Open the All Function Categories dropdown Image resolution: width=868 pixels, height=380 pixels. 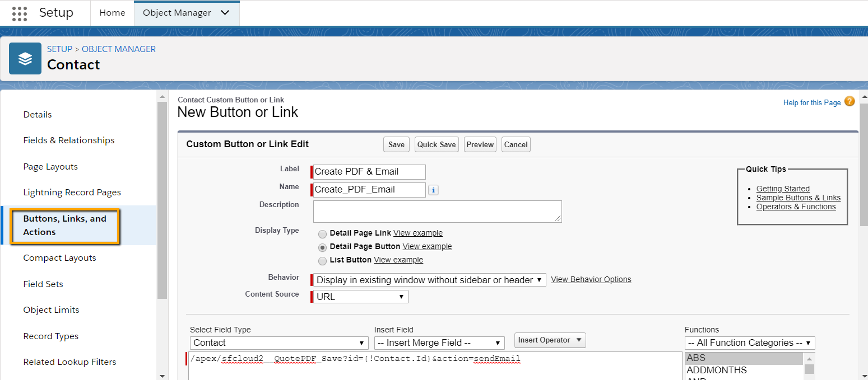point(750,343)
